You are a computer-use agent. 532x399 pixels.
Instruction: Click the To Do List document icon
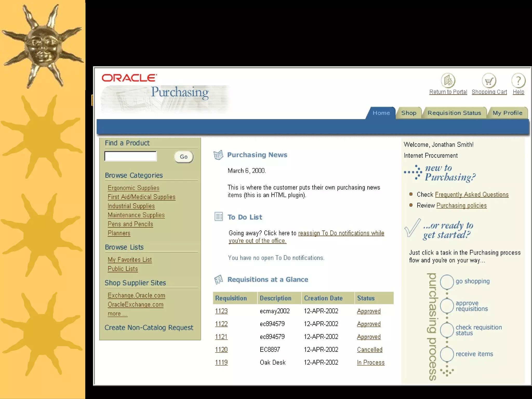pyautogui.click(x=218, y=216)
